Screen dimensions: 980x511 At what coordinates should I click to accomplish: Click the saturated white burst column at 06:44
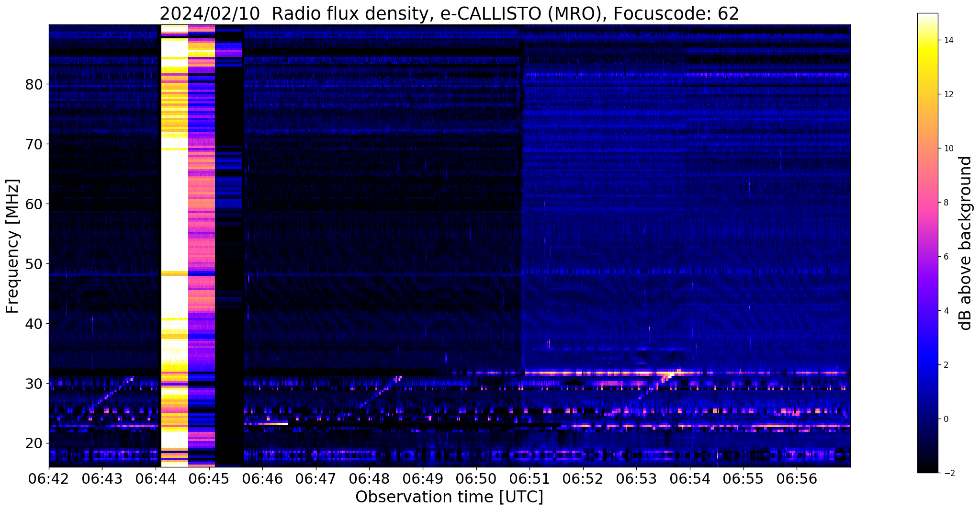click(175, 246)
